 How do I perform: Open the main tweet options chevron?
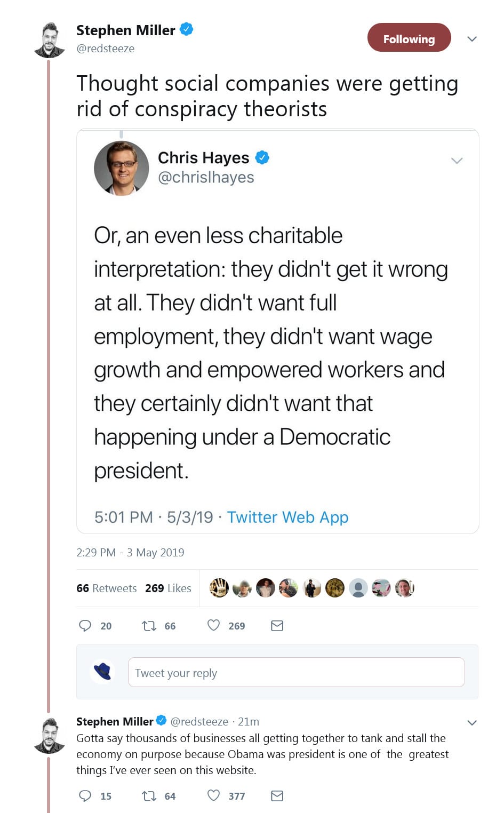(x=471, y=39)
